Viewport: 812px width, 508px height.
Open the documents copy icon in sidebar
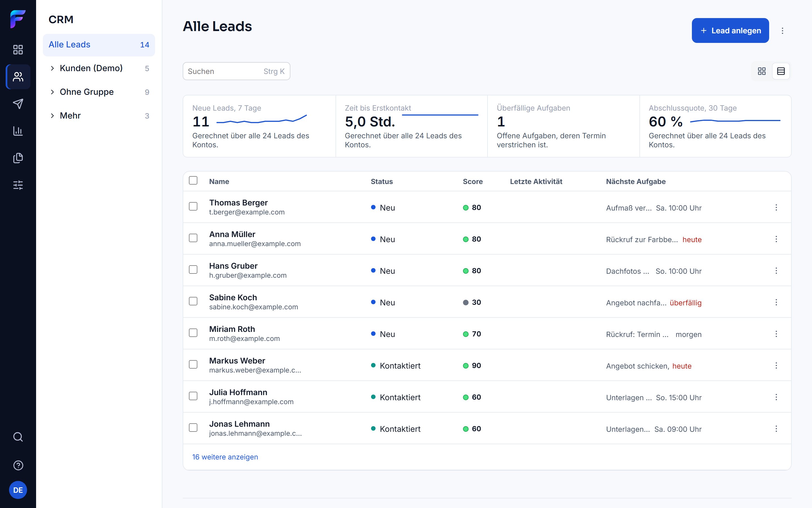coord(18,158)
